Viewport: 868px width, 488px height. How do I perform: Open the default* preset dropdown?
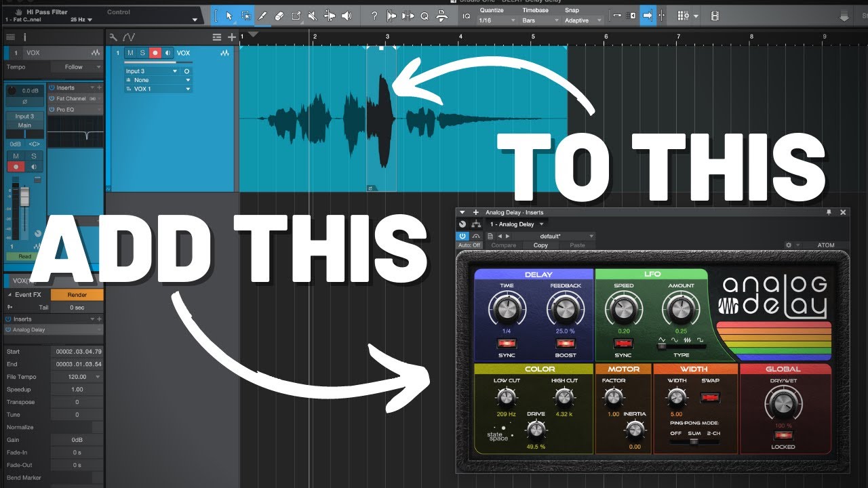[x=555, y=236]
